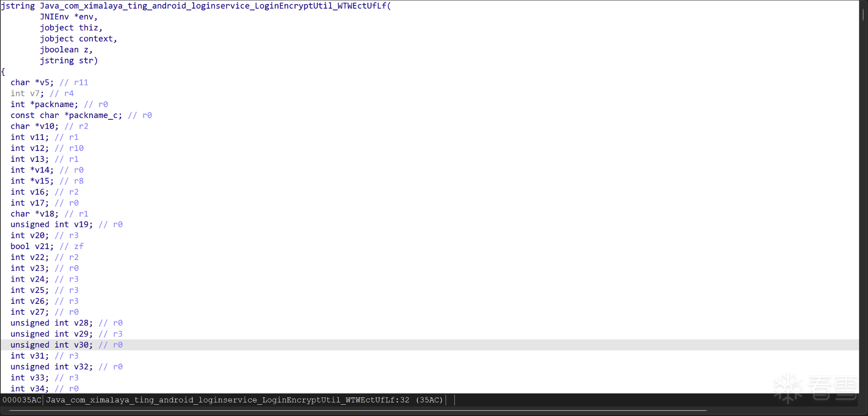The width and height of the screenshot is (868, 416).
Task: Select the 'int *v15' declaration with r8
Action: point(32,181)
